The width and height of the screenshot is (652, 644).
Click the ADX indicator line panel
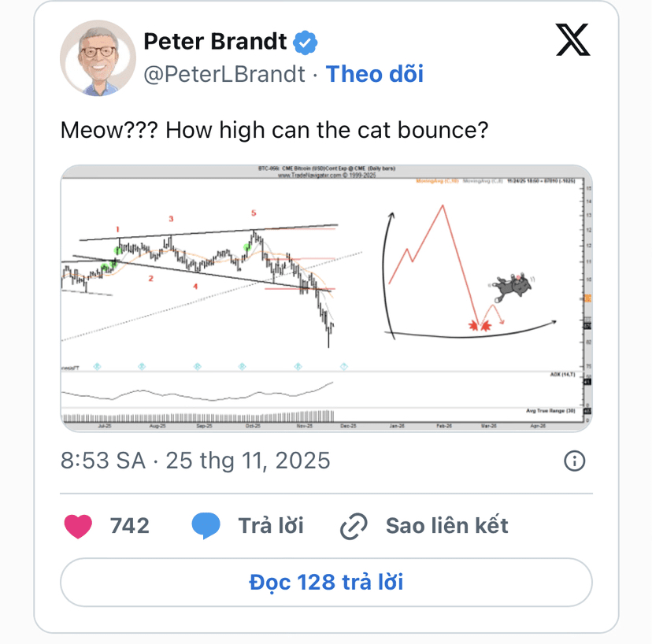click(x=197, y=391)
